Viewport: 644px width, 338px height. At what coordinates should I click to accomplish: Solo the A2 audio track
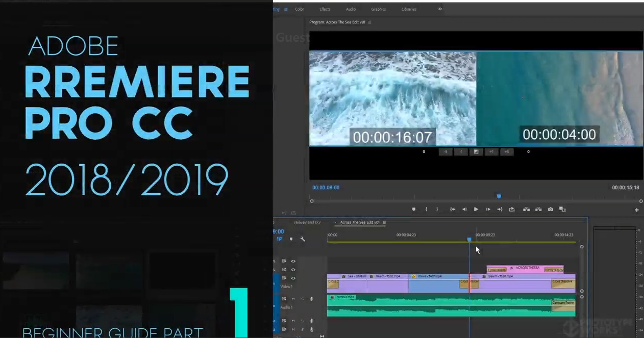(x=302, y=321)
